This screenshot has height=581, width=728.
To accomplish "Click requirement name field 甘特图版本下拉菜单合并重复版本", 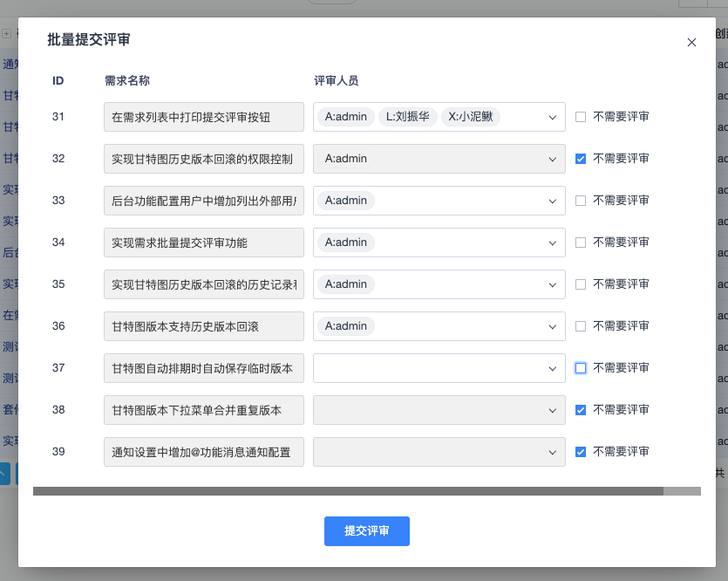I will 204,410.
